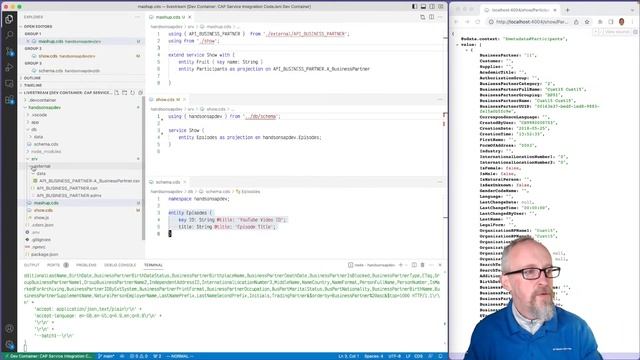Toggle bottom panel layout icon
Viewport: 640px width, 360px height.
coord(423,7)
